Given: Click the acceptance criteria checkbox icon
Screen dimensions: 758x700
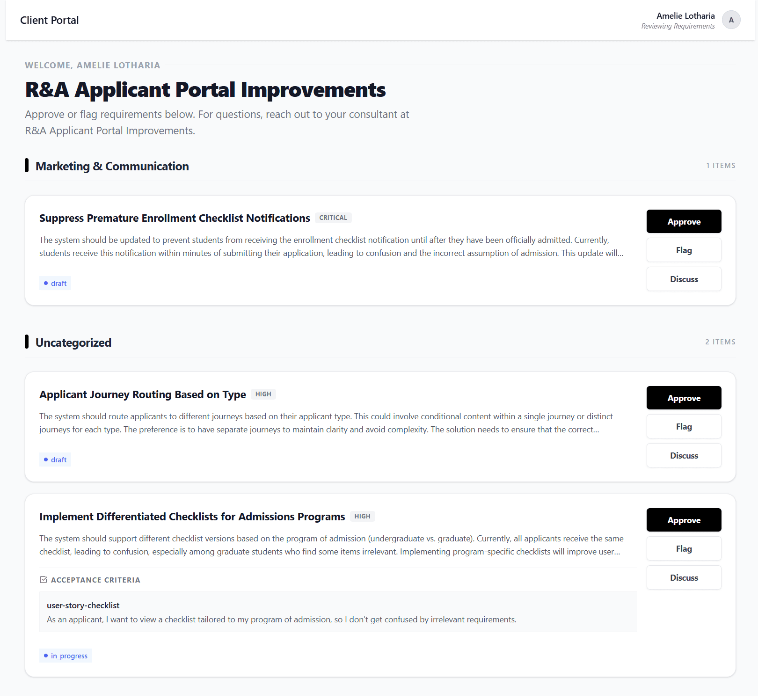Looking at the screenshot, I should point(43,579).
